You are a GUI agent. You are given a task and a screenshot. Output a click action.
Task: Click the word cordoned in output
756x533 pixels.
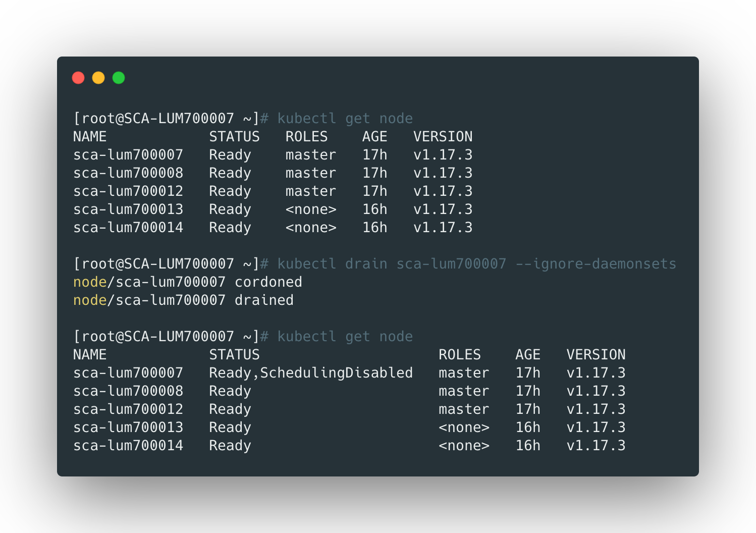coord(268,282)
